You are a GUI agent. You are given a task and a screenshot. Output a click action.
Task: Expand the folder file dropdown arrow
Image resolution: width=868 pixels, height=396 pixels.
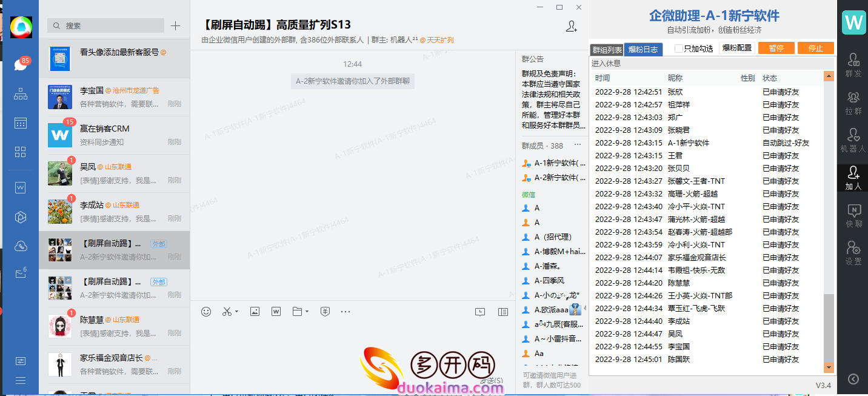pos(307,312)
